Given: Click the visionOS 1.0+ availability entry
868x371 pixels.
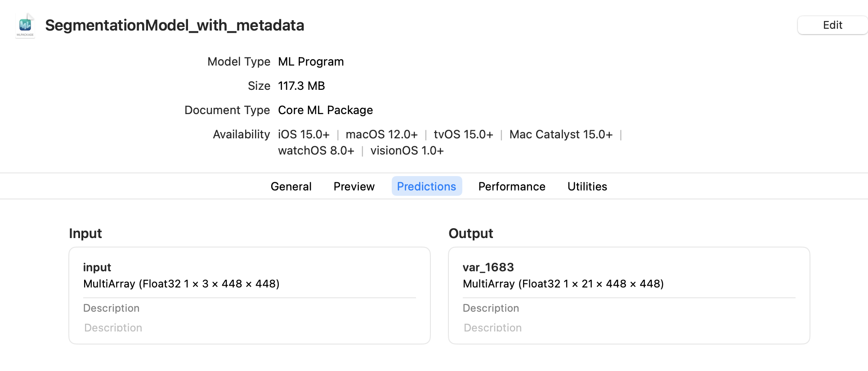Looking at the screenshot, I should [x=407, y=150].
